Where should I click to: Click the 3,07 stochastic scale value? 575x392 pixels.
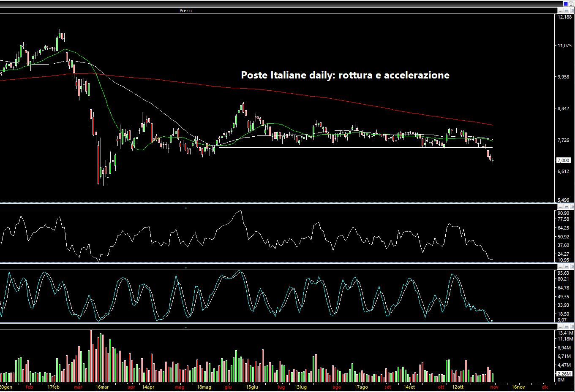pyautogui.click(x=562, y=320)
